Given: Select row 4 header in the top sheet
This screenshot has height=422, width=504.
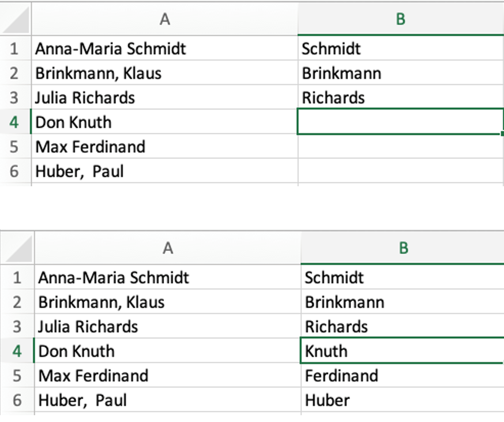Looking at the screenshot, I should tap(14, 123).
